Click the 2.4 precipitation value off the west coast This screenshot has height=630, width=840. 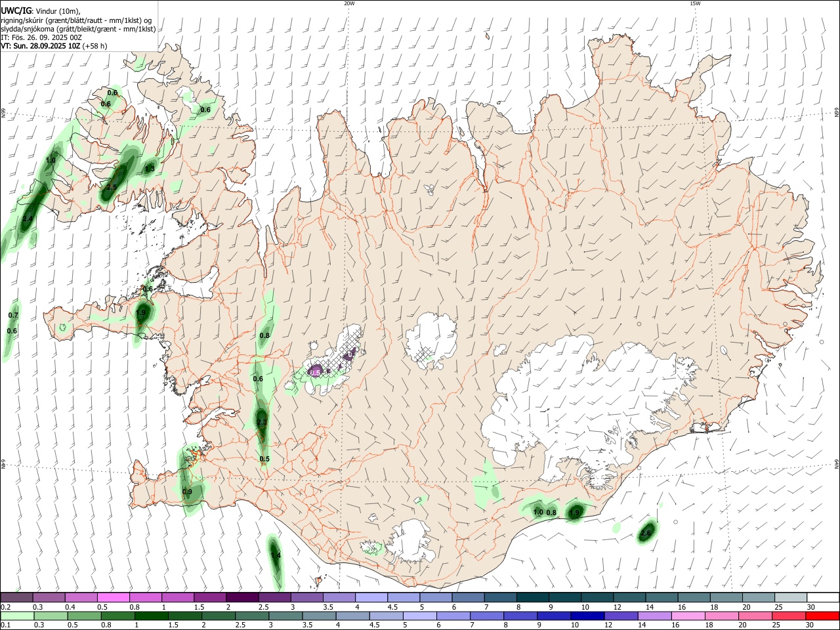(x=28, y=219)
